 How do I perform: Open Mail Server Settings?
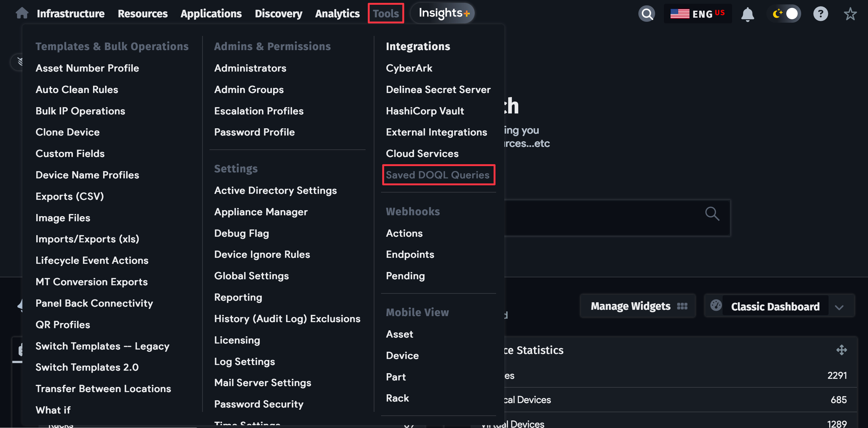pos(263,383)
